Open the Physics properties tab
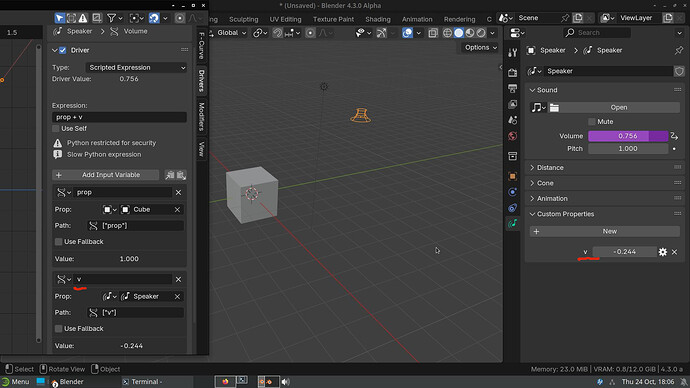Image resolution: width=690 pixels, height=388 pixels. [x=513, y=192]
